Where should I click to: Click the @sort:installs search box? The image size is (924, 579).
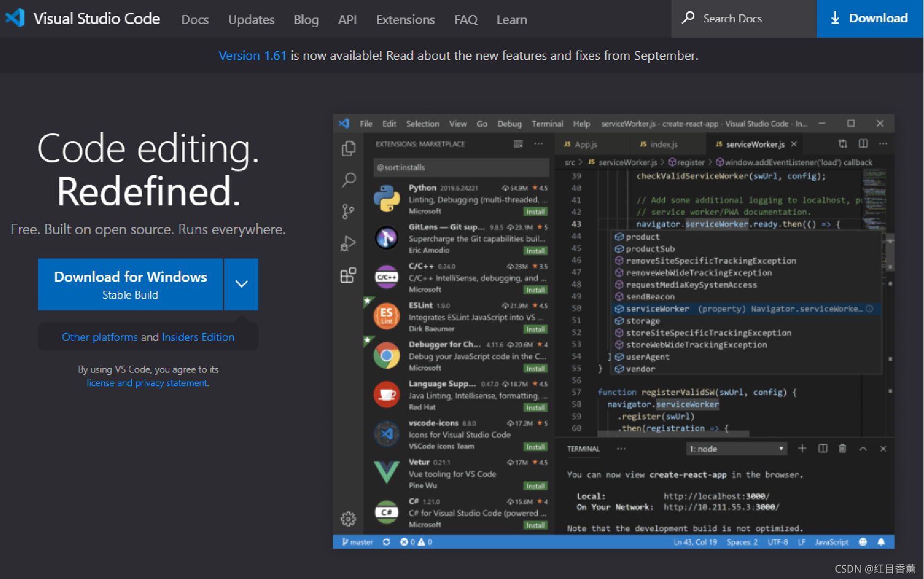coord(461,167)
